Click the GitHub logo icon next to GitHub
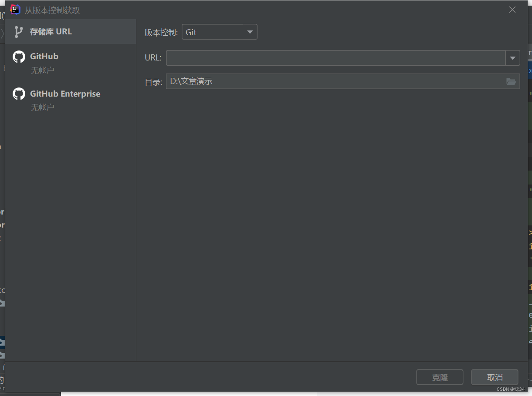 [x=19, y=57]
